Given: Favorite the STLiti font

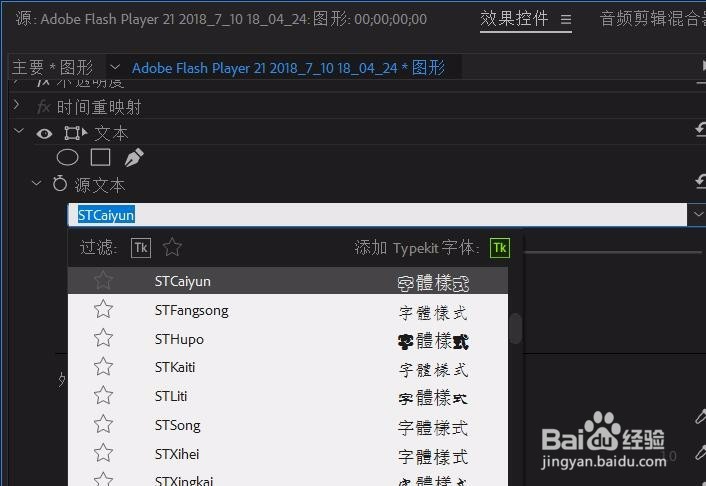Looking at the screenshot, I should click(104, 396).
